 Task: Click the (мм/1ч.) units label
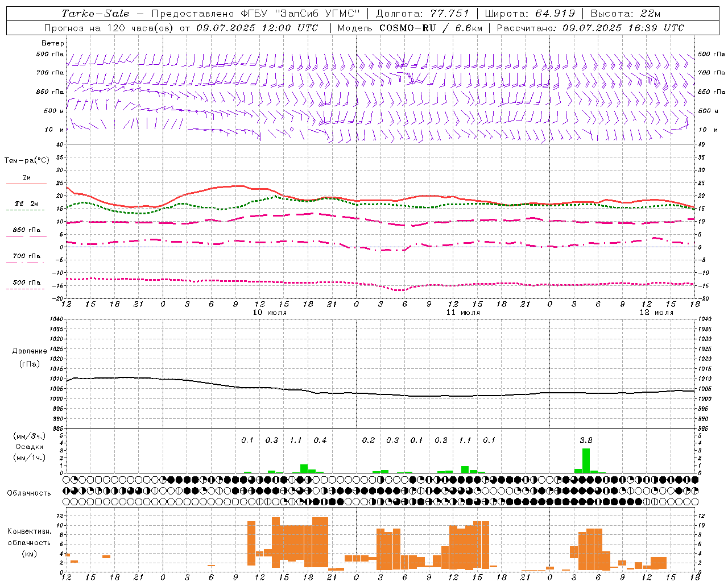[x=30, y=458]
